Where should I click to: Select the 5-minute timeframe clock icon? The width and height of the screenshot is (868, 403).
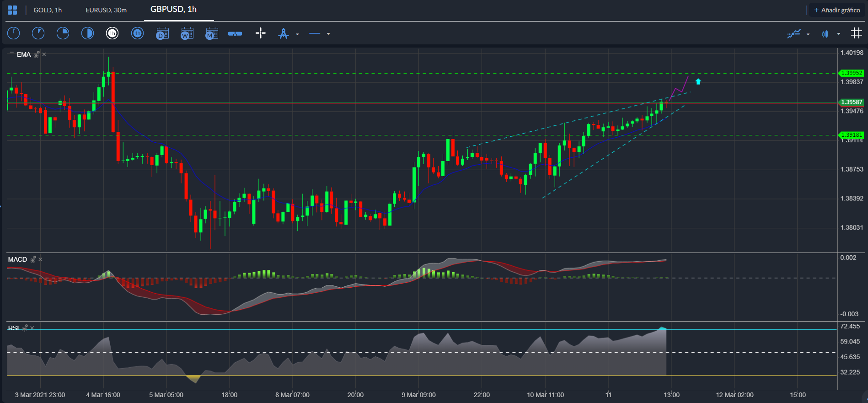[38, 33]
